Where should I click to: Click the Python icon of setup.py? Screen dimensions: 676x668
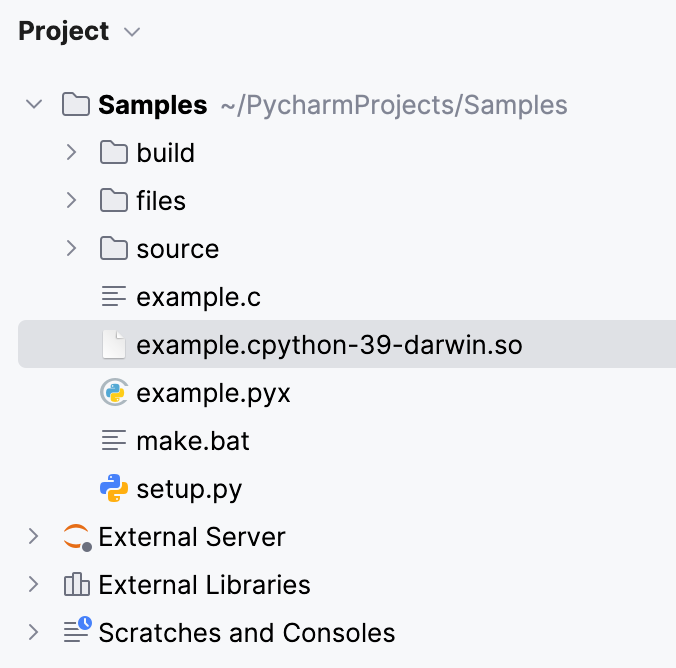coord(114,489)
